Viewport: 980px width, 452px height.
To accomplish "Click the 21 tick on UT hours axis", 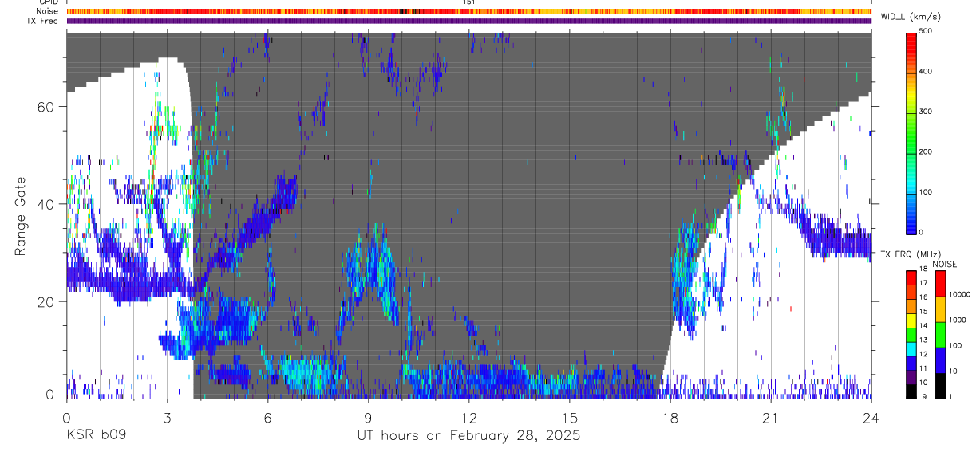I will point(771,417).
